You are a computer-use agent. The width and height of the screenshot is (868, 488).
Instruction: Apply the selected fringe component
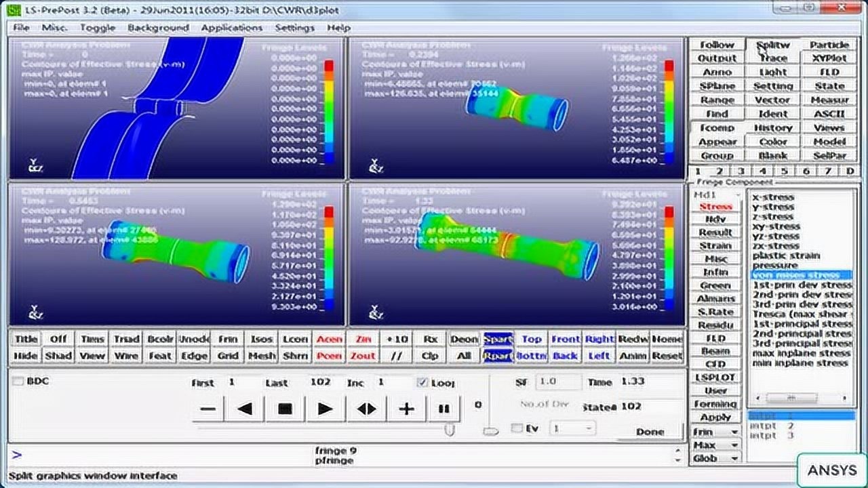pos(715,418)
